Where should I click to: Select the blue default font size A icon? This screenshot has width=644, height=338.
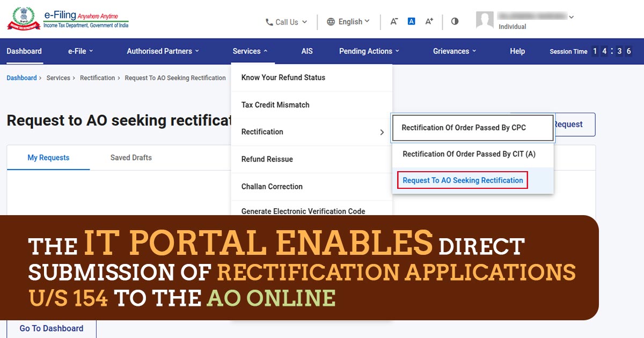coord(411,20)
